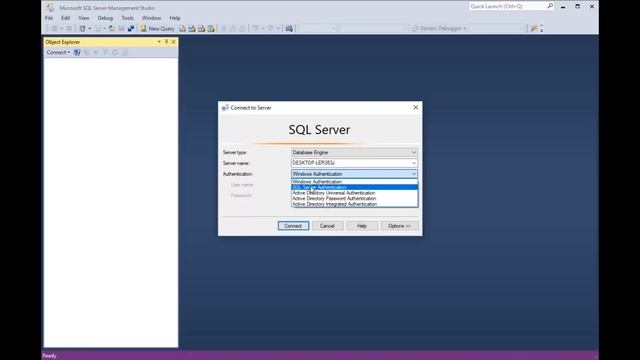Open the Server name combo box arrow
Screen dimensions: 640x360
(x=413, y=163)
